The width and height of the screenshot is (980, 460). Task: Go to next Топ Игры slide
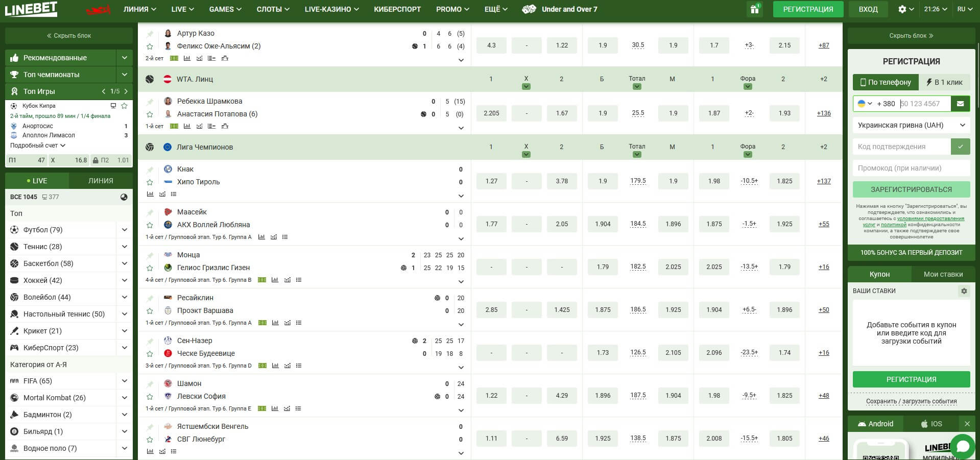click(x=126, y=91)
